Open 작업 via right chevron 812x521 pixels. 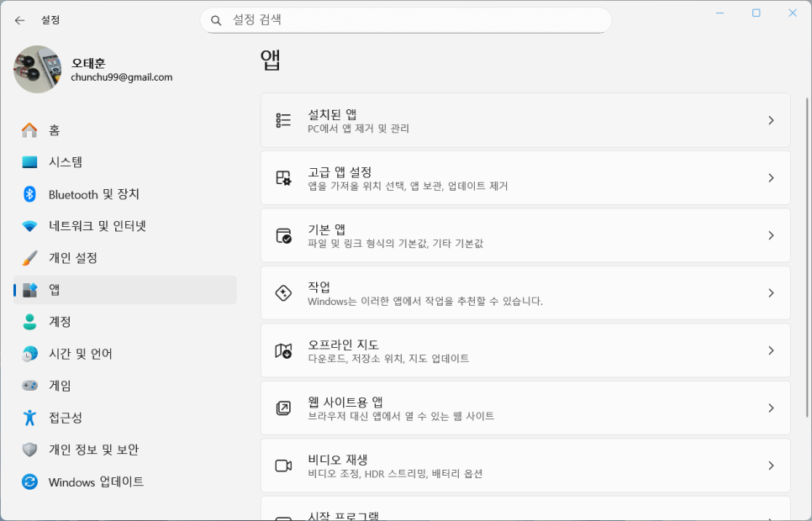click(x=771, y=293)
